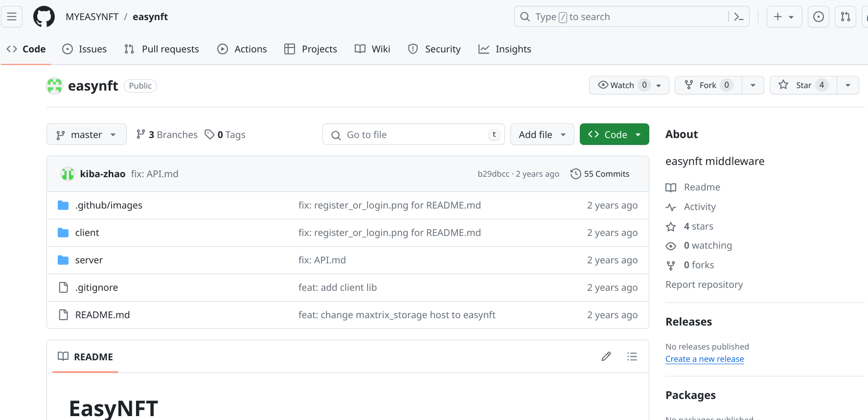The height and width of the screenshot is (420, 868).
Task: Open the client folder name
Action: 87,233
